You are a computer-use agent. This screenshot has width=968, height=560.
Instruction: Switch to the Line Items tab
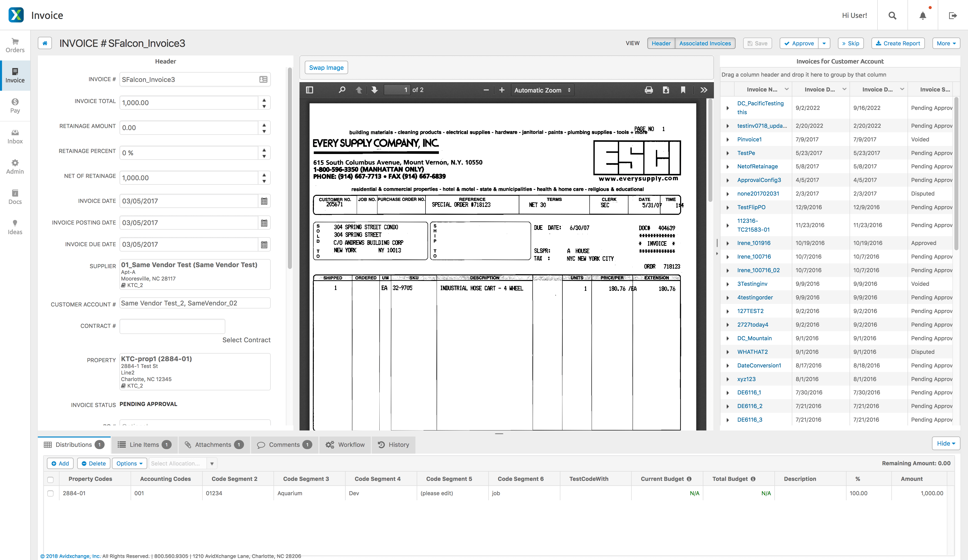tap(144, 445)
